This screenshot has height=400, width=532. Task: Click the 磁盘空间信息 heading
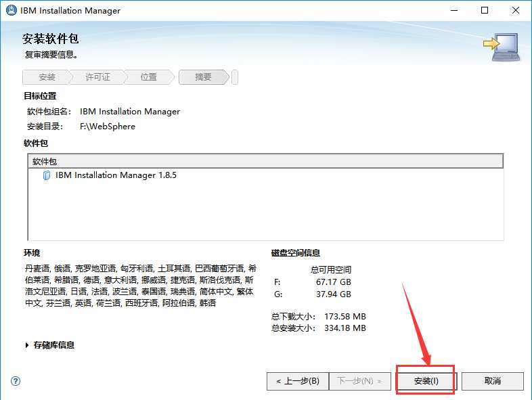pos(296,253)
